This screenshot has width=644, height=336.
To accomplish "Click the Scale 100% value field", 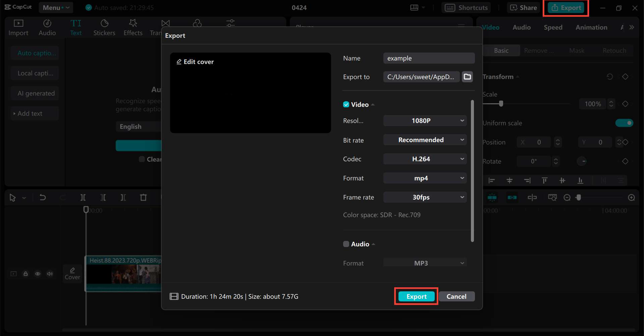I will pos(593,104).
